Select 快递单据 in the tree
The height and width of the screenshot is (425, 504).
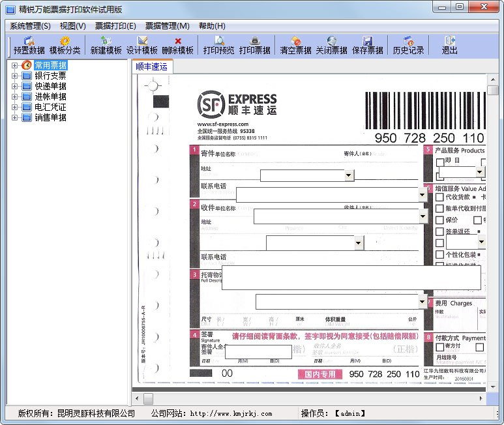pyautogui.click(x=50, y=86)
